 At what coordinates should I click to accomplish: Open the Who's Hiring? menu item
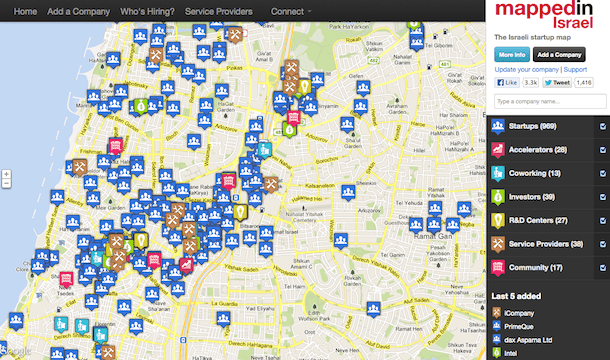(147, 12)
